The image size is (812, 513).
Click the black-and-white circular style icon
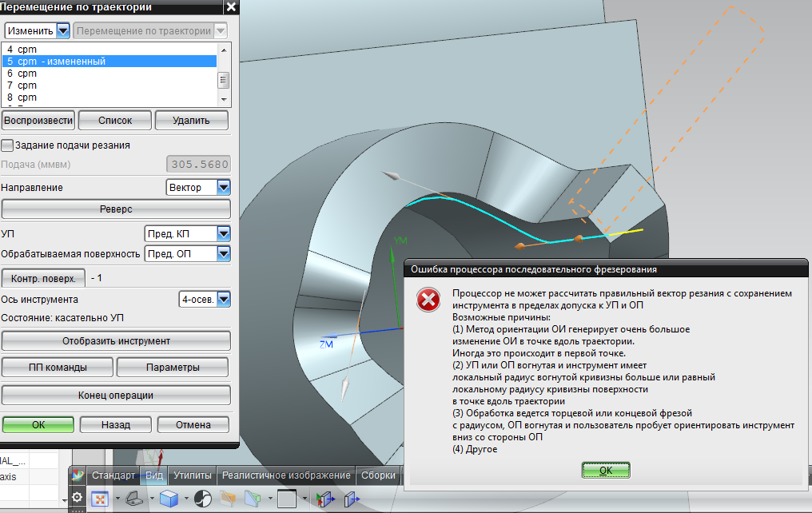coord(203,499)
